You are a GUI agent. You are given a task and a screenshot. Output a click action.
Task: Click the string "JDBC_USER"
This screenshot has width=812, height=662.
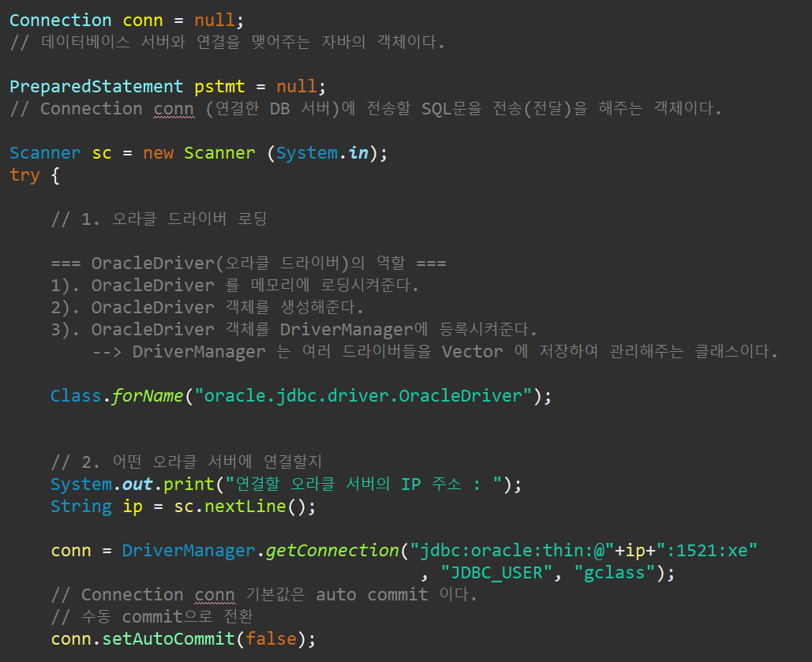[x=496, y=573]
